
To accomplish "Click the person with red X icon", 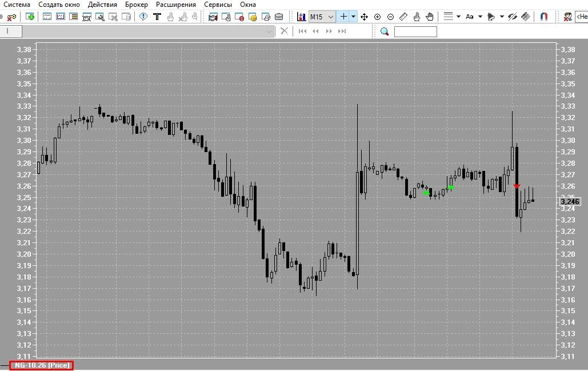I will pos(567,17).
